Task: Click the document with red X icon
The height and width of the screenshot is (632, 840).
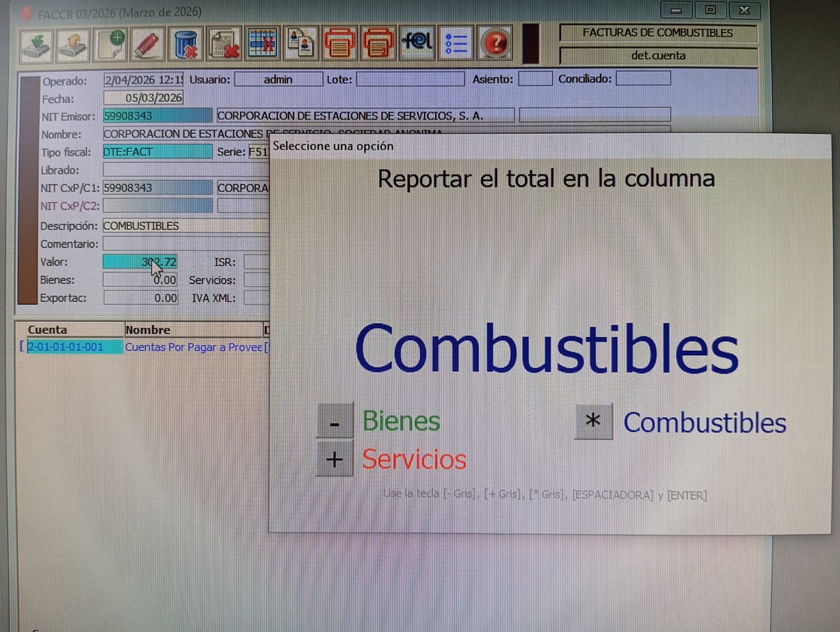Action: [224, 44]
